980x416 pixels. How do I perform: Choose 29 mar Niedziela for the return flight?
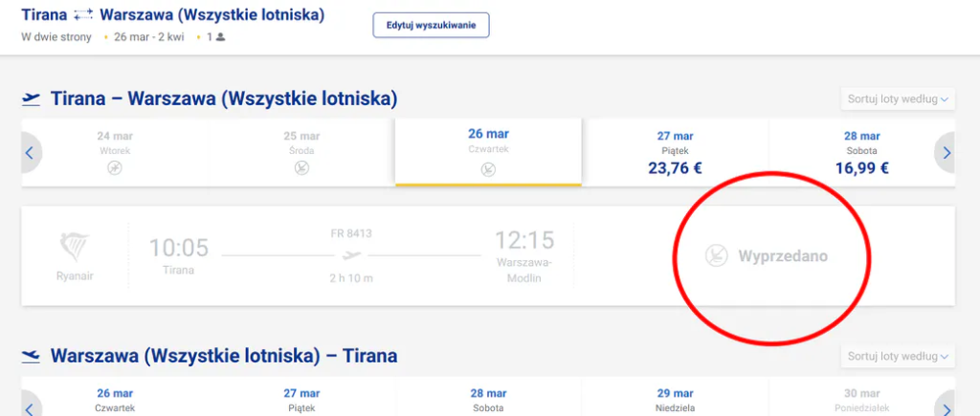click(676, 400)
